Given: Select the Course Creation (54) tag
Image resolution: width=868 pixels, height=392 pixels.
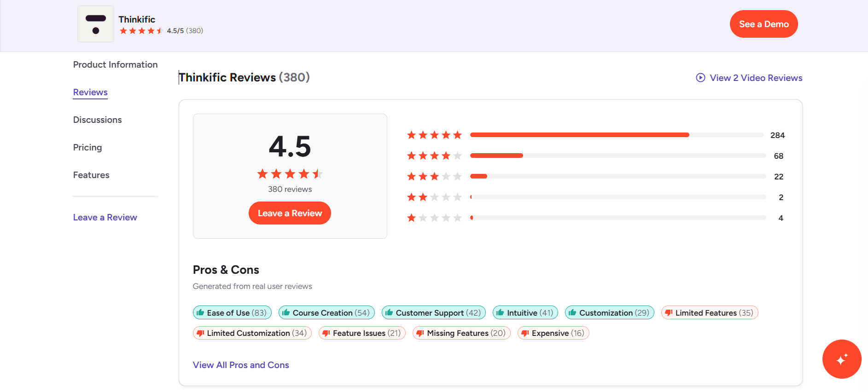Looking at the screenshot, I should pyautogui.click(x=326, y=312).
